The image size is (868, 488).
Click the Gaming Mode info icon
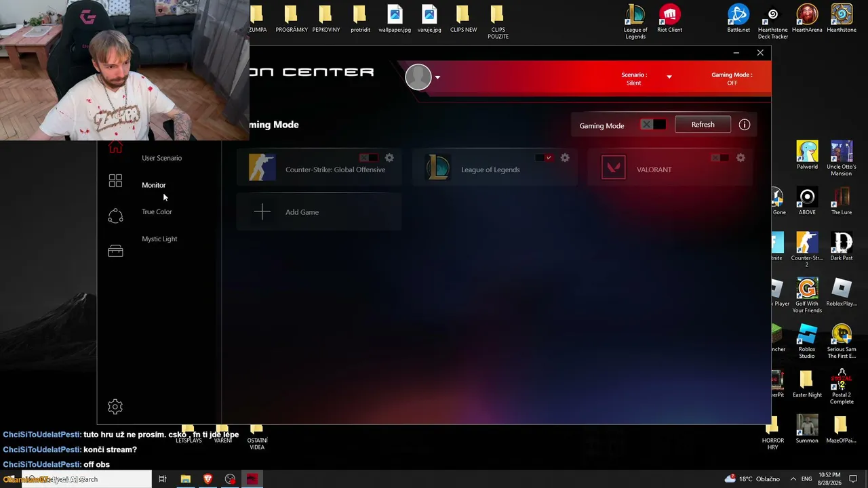click(745, 125)
